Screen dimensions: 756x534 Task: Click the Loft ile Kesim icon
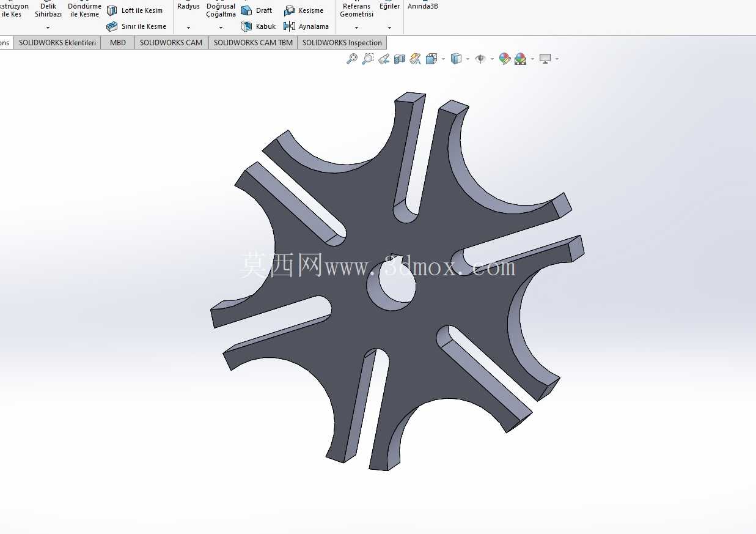(x=112, y=10)
